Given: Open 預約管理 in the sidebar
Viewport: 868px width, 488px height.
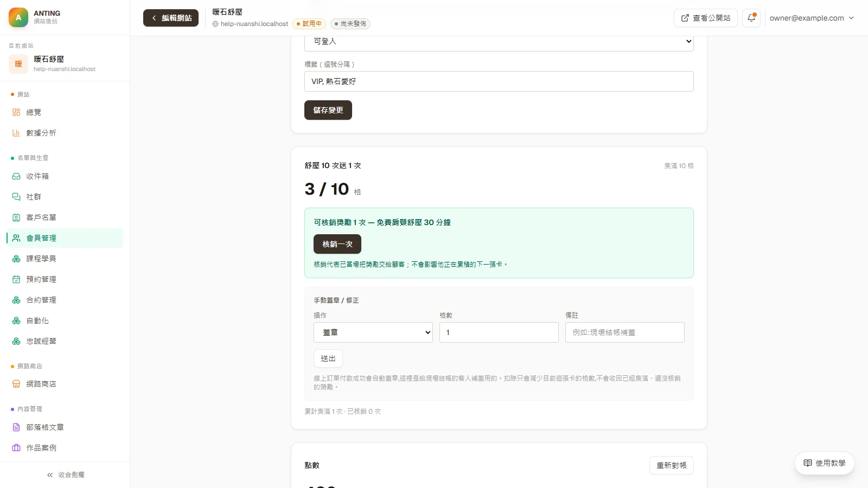Looking at the screenshot, I should coord(65,279).
